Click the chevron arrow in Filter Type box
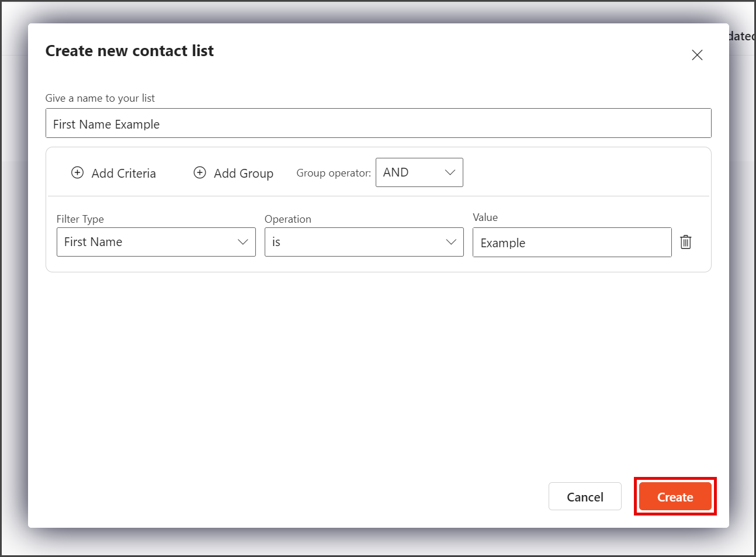Viewport: 756px width, 557px height. point(243,242)
